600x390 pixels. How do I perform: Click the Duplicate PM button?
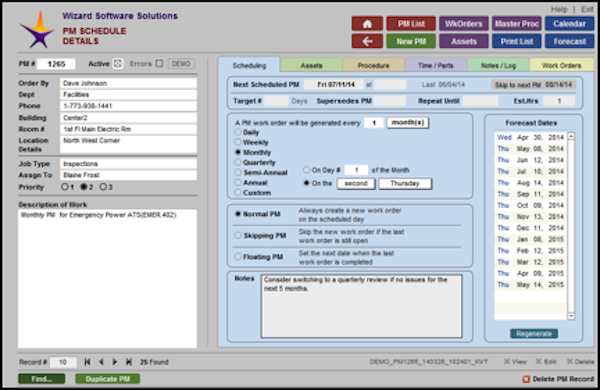click(x=108, y=379)
